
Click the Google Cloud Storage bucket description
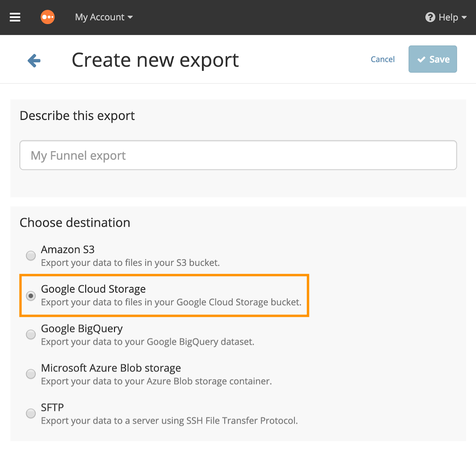pos(171,302)
